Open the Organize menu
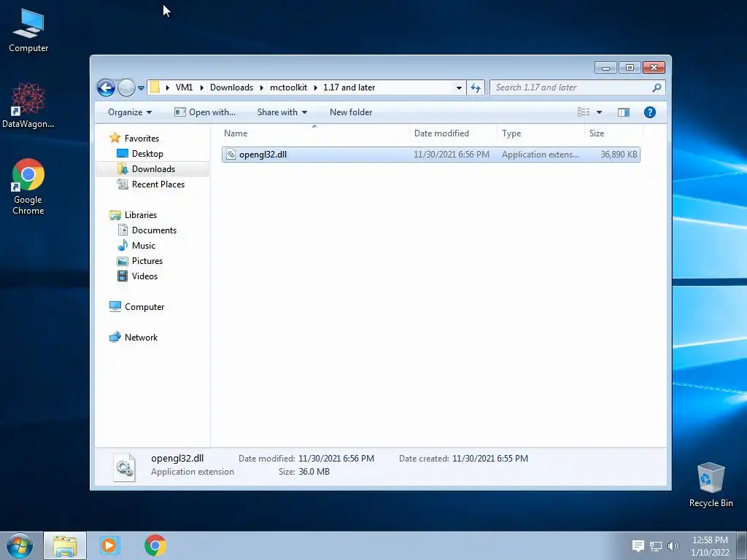The height and width of the screenshot is (560, 747). tap(130, 112)
